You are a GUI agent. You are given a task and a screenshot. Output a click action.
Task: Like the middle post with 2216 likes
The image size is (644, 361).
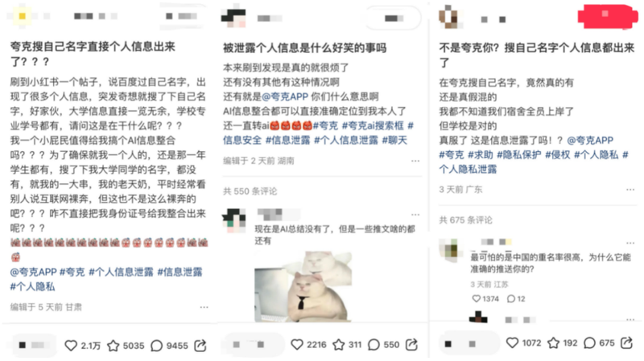[x=297, y=344]
